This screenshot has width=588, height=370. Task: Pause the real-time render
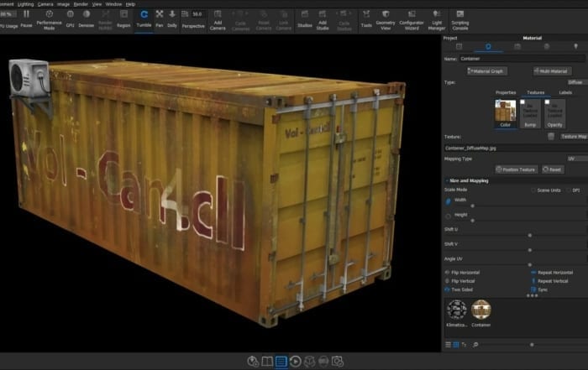coord(26,18)
